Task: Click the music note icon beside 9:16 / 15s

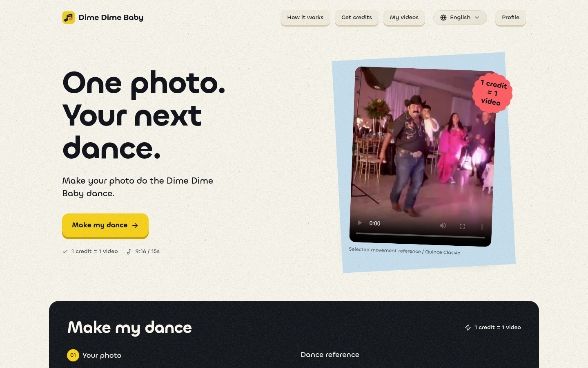Action: pyautogui.click(x=129, y=251)
